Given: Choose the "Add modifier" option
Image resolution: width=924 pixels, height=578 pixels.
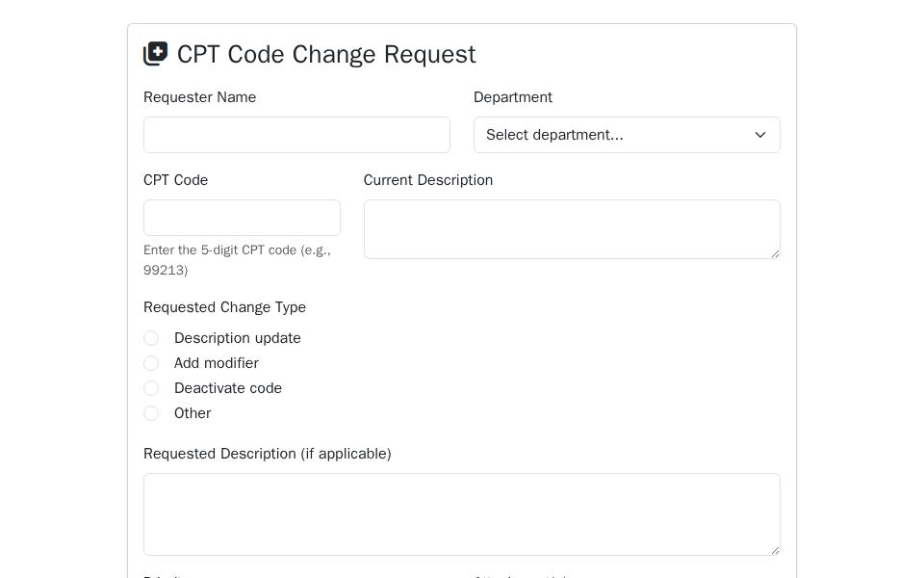Looking at the screenshot, I should [x=151, y=363].
